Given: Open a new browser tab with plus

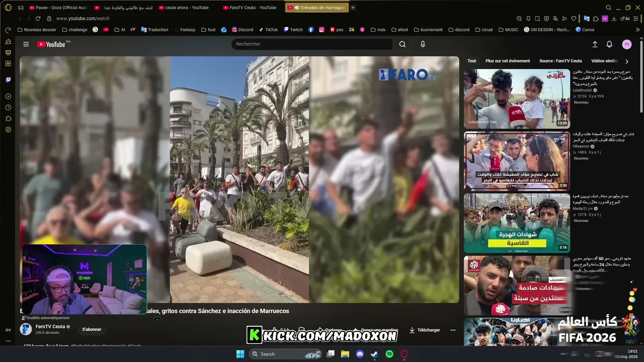Looking at the screenshot, I should tap(353, 8).
